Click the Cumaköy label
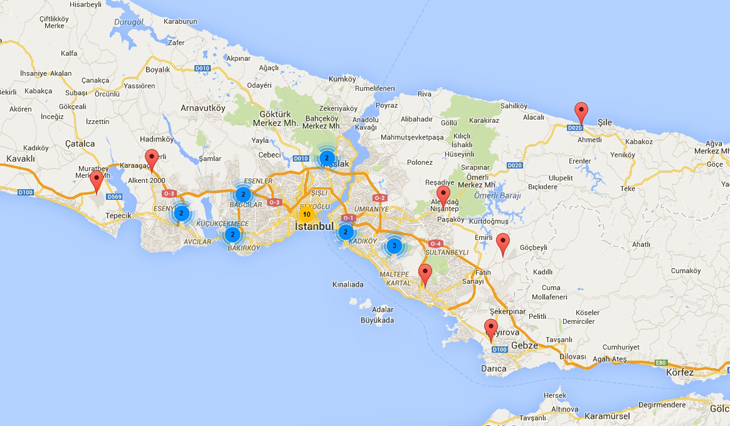The width and height of the screenshot is (730, 426). click(x=686, y=270)
